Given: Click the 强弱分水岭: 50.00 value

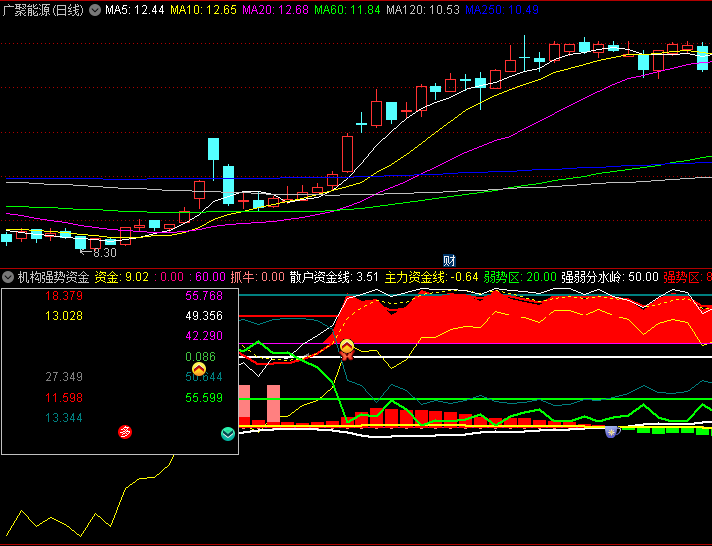Looking at the screenshot, I should coord(610,277).
